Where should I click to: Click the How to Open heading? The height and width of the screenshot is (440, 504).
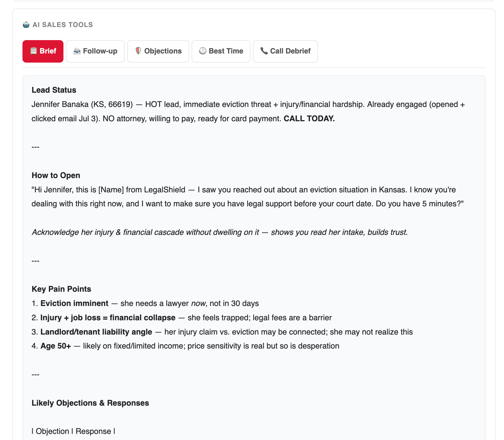pos(56,175)
